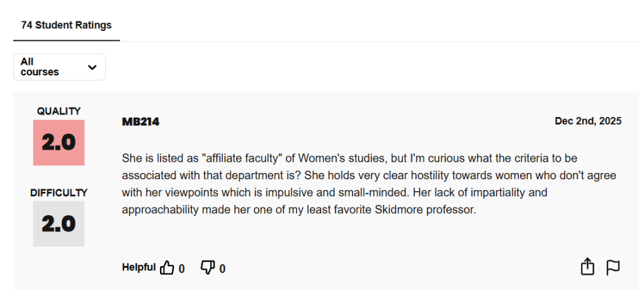
Task: Click the review's last line mentioning Skidmore professor
Action: coord(299,209)
